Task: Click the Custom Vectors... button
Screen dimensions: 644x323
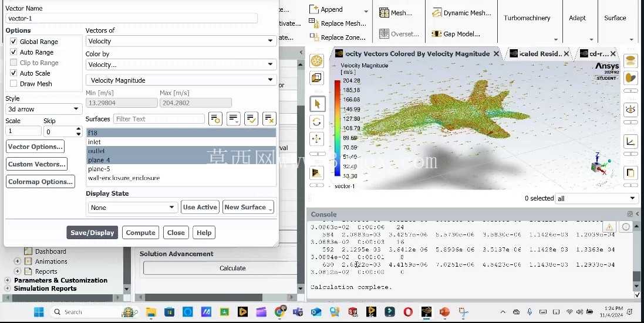Action: (x=36, y=164)
